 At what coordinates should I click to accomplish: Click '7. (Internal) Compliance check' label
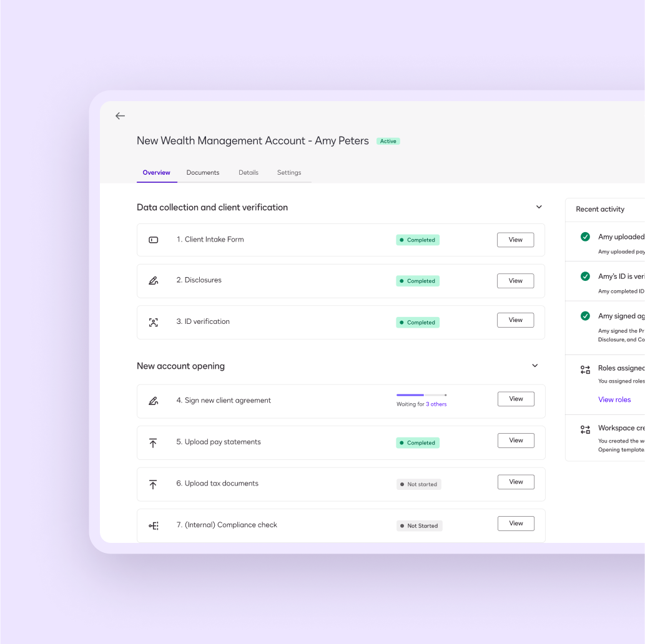coord(227,525)
